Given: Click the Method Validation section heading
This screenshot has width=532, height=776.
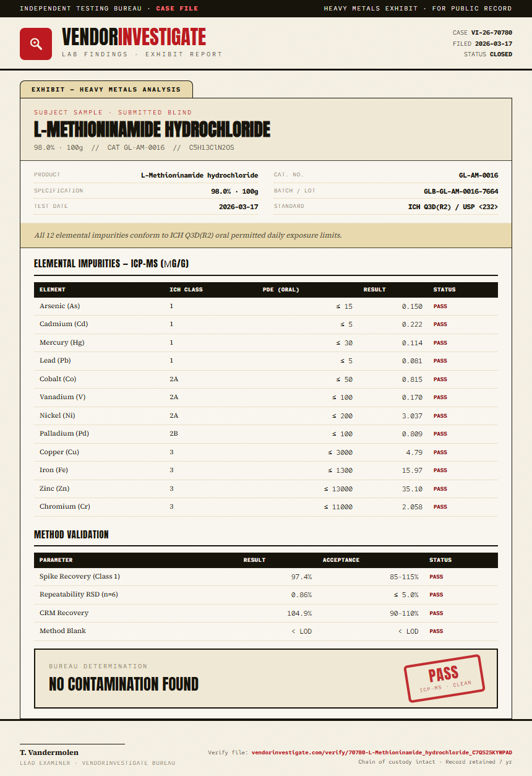Looking at the screenshot, I should 71,535.
